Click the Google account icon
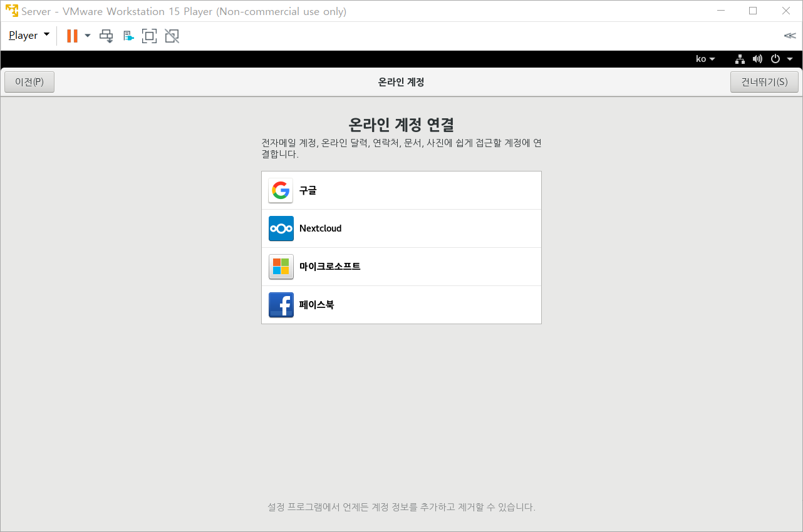Screen dimensions: 803x532 click(281, 190)
